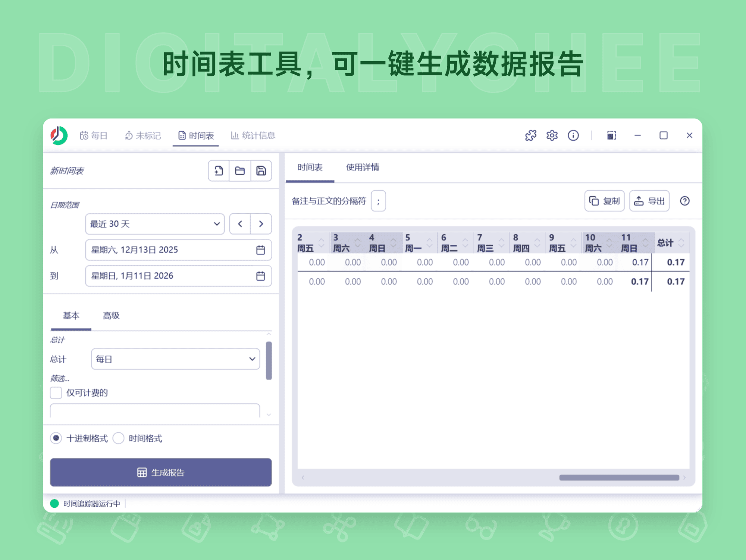Viewport: 746px width, 560px height.
Task: Select the 时间格式 radio button
Action: point(119,438)
